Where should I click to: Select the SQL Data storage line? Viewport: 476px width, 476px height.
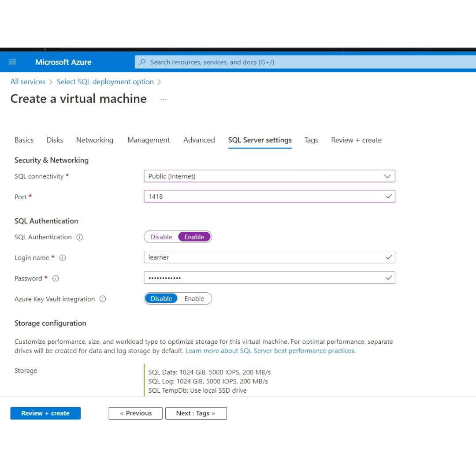209,372
